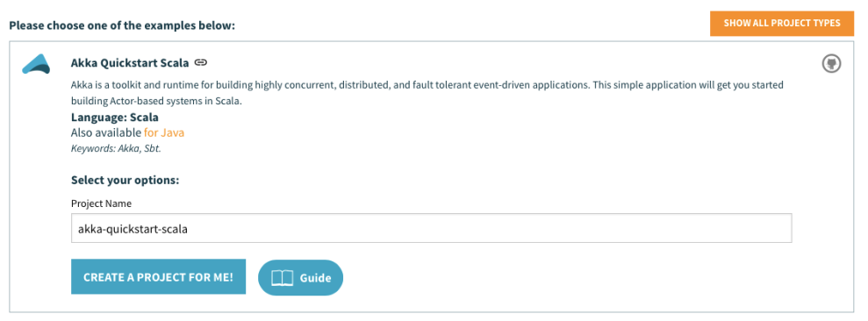Click the 'Project Name' field label
Image resolution: width=868 pixels, height=321 pixels.
[x=101, y=203]
